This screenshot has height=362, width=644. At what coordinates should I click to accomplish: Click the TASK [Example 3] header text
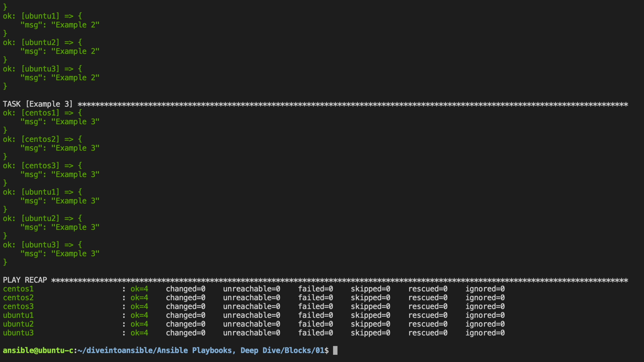coord(38,104)
